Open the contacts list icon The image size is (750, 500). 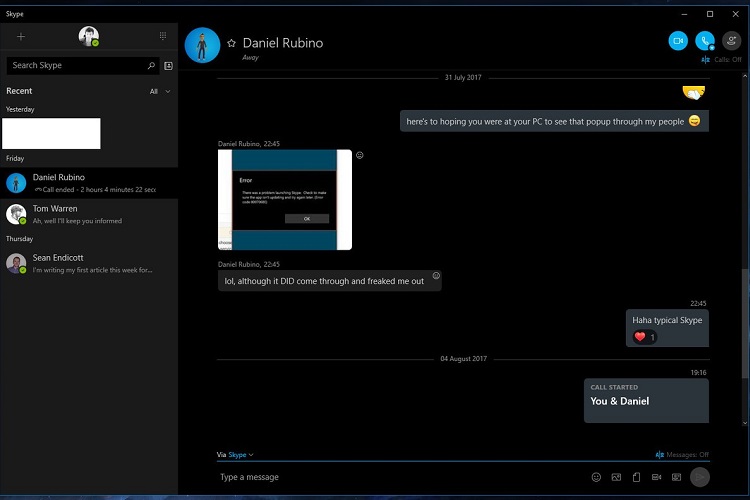click(168, 66)
